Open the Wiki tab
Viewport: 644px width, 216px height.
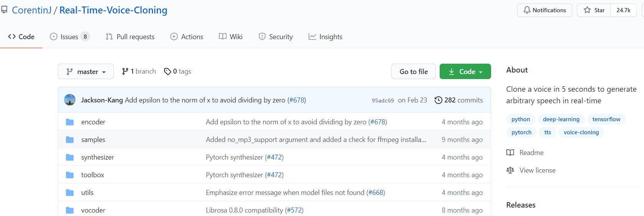coord(230,36)
